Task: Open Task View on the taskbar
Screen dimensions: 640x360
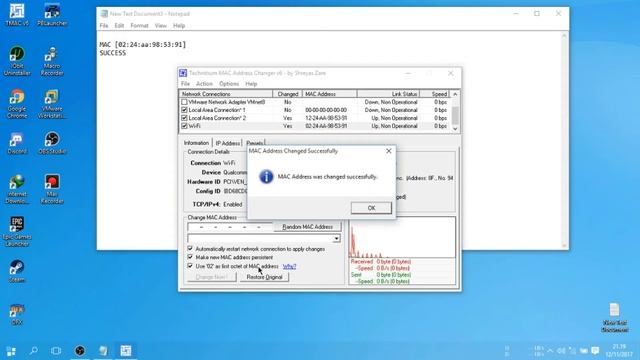Action: tap(56, 351)
